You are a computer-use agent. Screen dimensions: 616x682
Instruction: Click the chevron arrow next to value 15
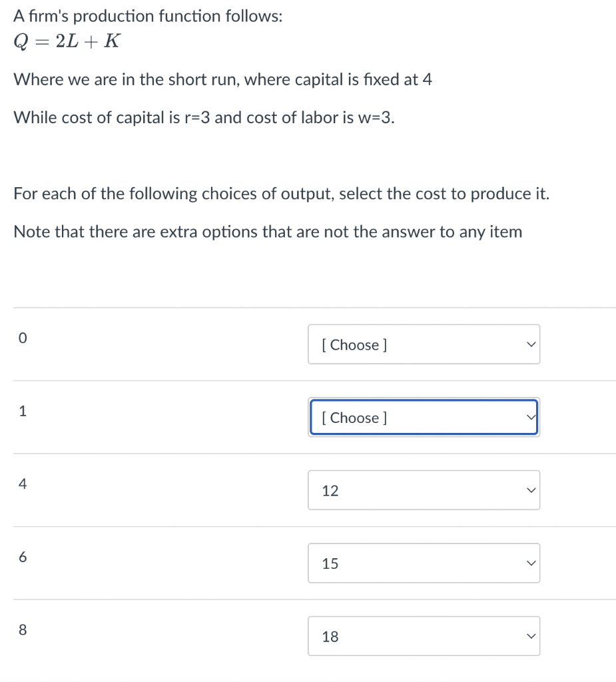tap(531, 563)
